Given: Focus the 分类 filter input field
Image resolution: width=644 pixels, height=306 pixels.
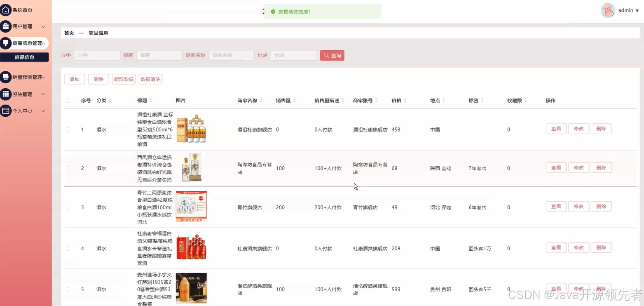Looking at the screenshot, I should (x=97, y=55).
